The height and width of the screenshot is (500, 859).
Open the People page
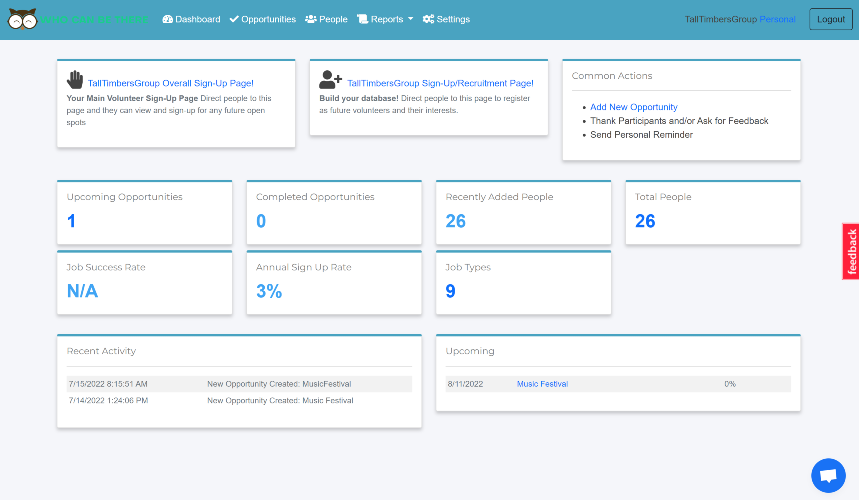click(327, 19)
